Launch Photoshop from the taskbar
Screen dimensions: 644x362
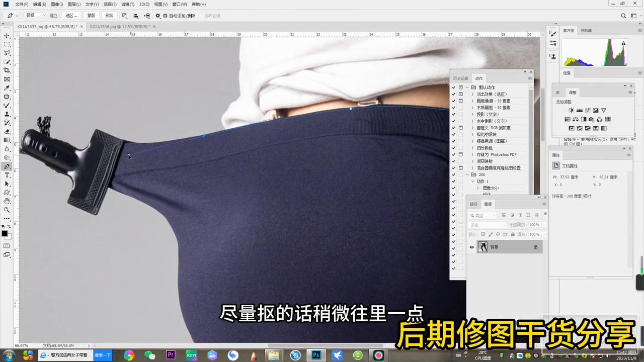click(x=315, y=355)
